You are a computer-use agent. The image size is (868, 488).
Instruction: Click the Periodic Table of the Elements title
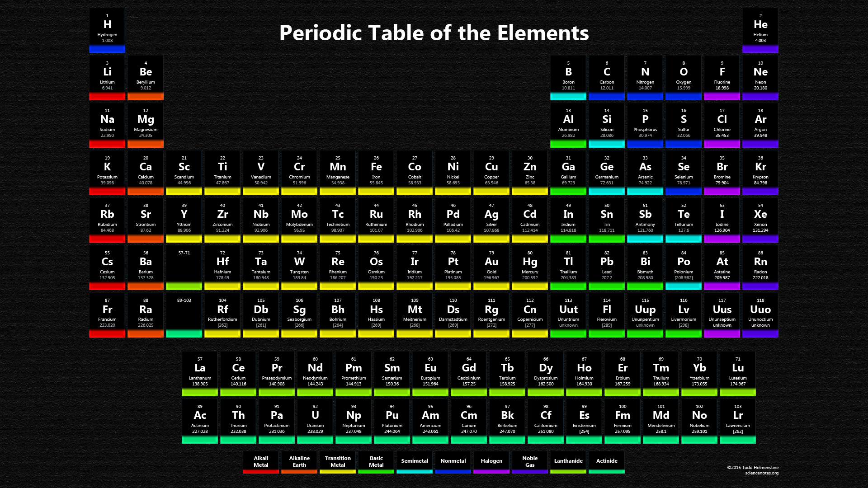(x=434, y=33)
